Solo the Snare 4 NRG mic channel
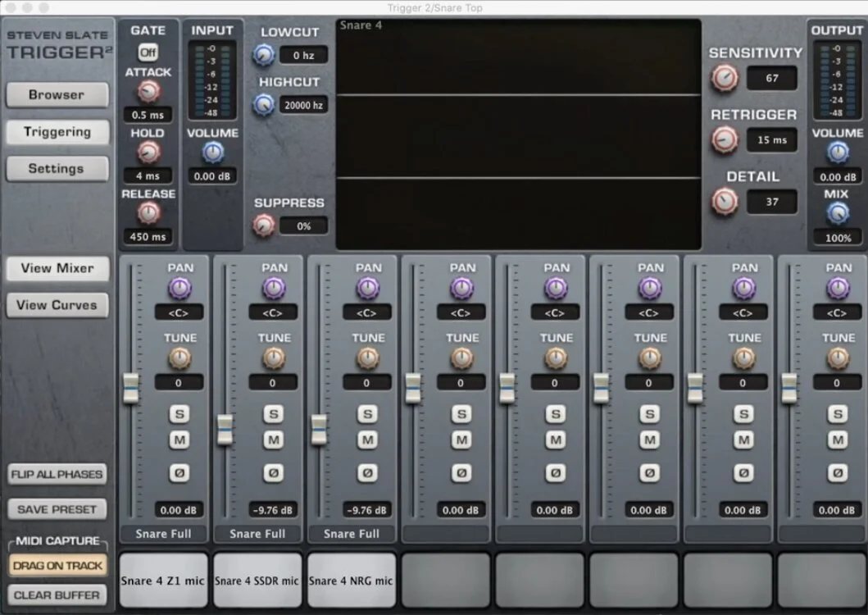Image resolution: width=868 pixels, height=615 pixels. tap(367, 414)
